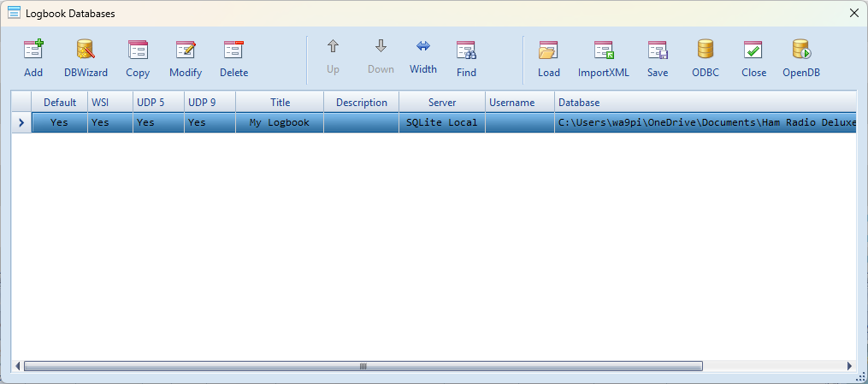Open the ODBC settings icon
The width and height of the screenshot is (868, 384).
[x=706, y=50]
